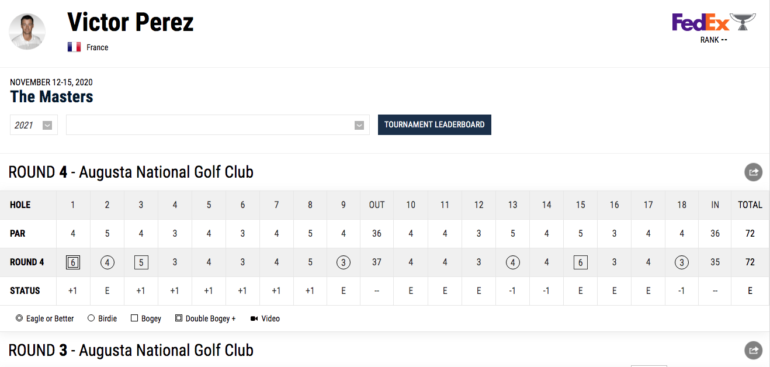Click the Bogey legend square icon
Image resolution: width=770 pixels, height=367 pixels.
pyautogui.click(x=134, y=318)
